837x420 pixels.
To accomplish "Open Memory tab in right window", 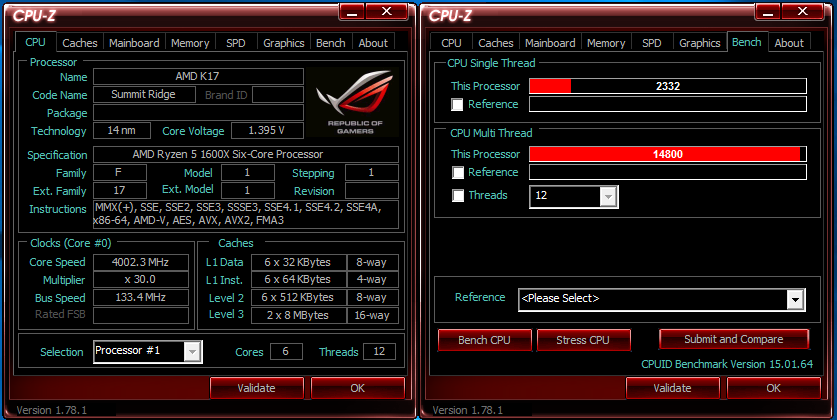I will pyautogui.click(x=606, y=43).
